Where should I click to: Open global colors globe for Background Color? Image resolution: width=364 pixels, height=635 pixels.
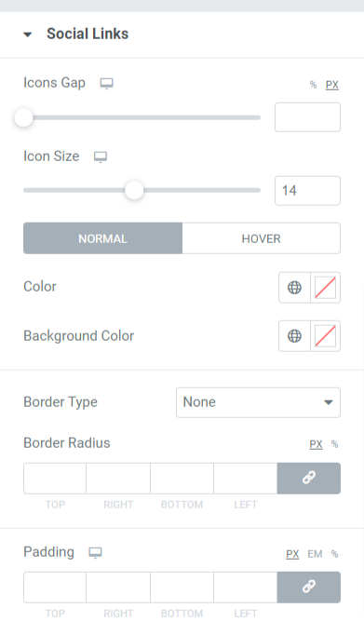294,336
